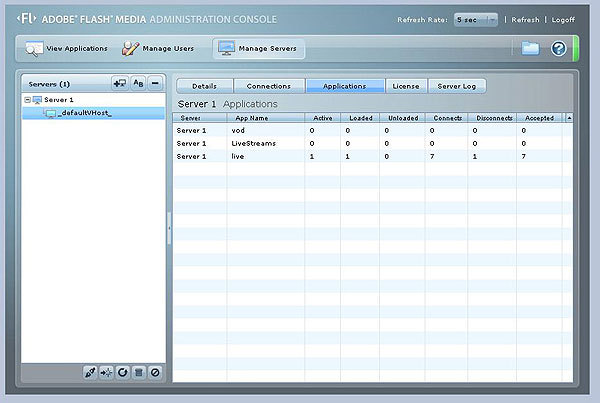
Task: Switch to the Connections tab
Action: pyautogui.click(x=269, y=86)
